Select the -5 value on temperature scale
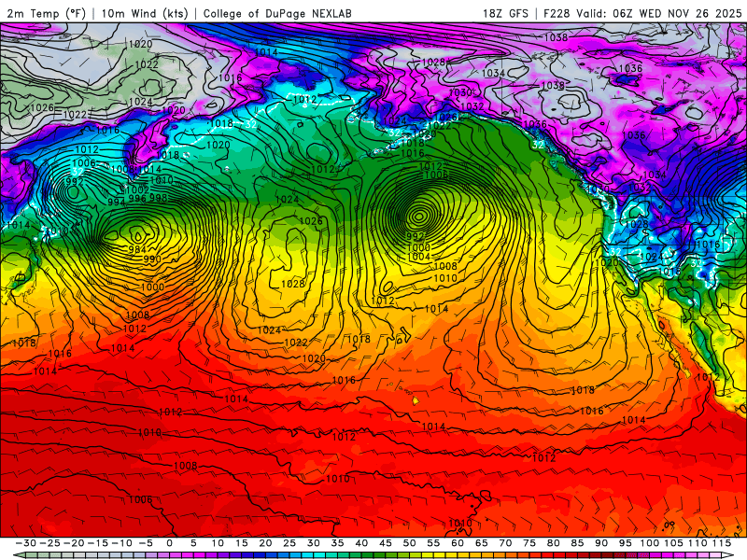This screenshot has width=747, height=560. point(146,543)
